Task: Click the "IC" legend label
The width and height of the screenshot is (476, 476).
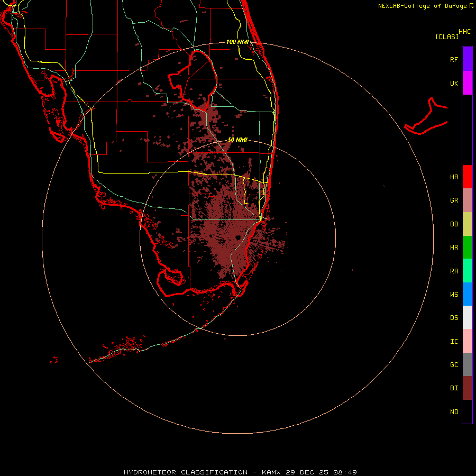Action: click(x=454, y=342)
